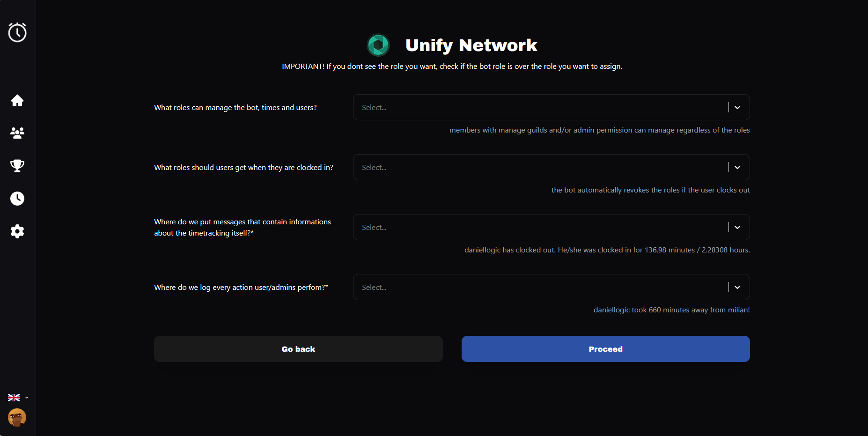Click the UK flag language icon
Image resolution: width=868 pixels, height=436 pixels.
point(14,398)
